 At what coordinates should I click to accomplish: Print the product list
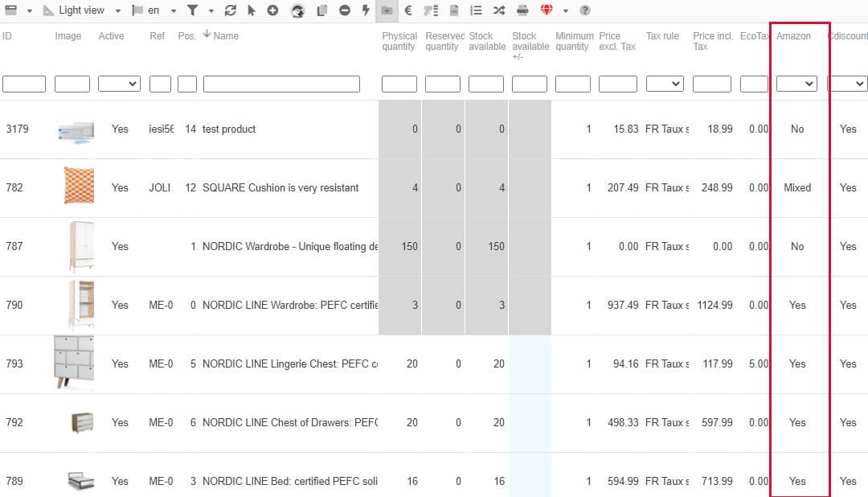522,10
